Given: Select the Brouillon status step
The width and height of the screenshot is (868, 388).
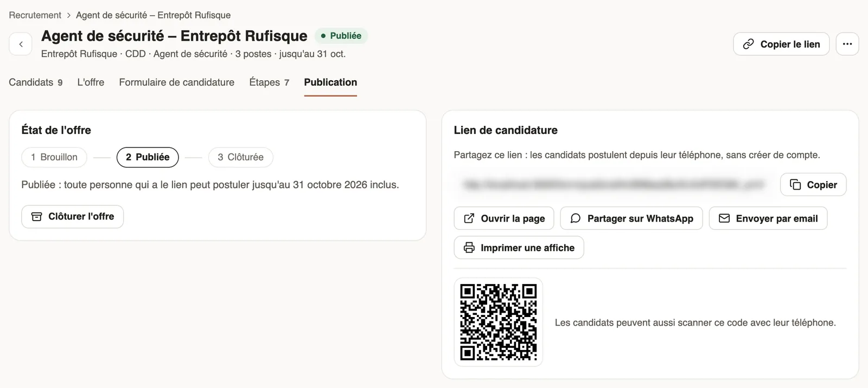Looking at the screenshot, I should [x=54, y=157].
